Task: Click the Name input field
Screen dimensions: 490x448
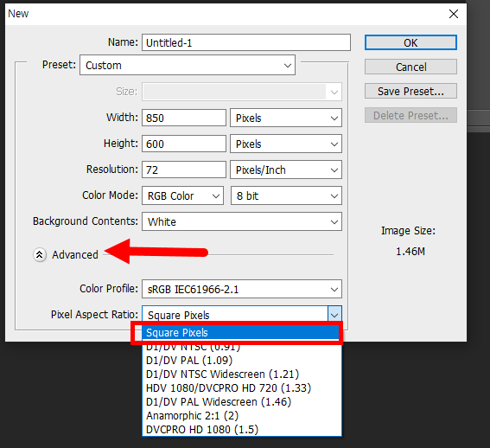Action: tap(246, 42)
